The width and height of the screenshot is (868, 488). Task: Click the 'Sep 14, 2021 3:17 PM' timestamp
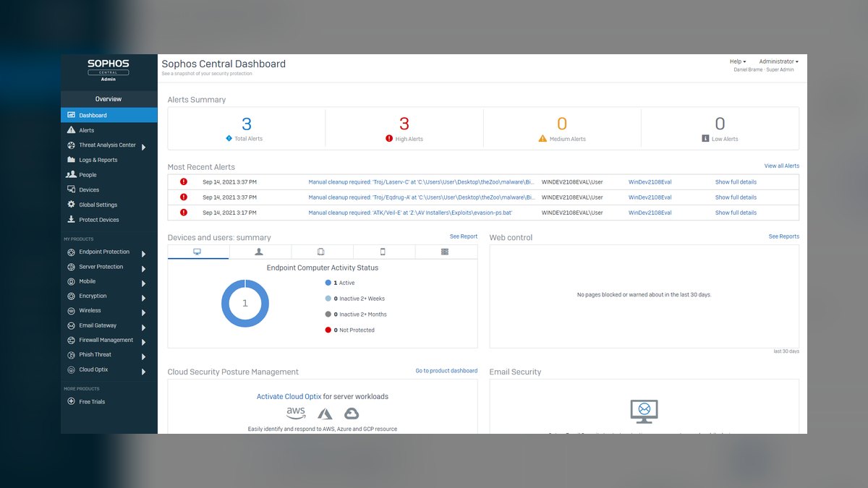point(229,213)
